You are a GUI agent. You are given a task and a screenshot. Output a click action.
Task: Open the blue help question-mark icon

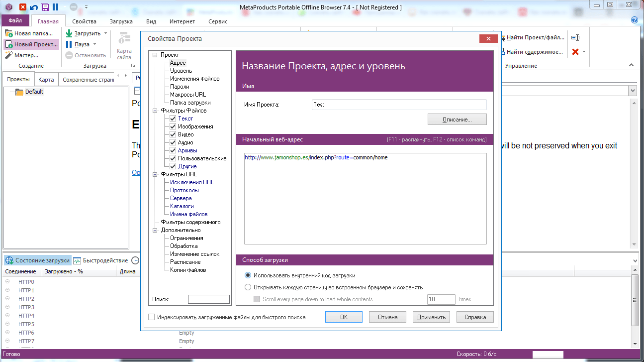click(x=635, y=20)
